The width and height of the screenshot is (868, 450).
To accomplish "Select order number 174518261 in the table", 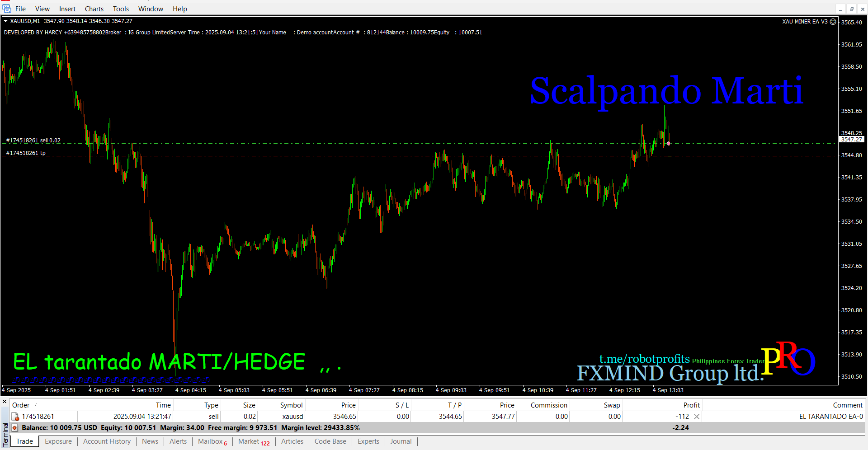I will pos(38,417).
